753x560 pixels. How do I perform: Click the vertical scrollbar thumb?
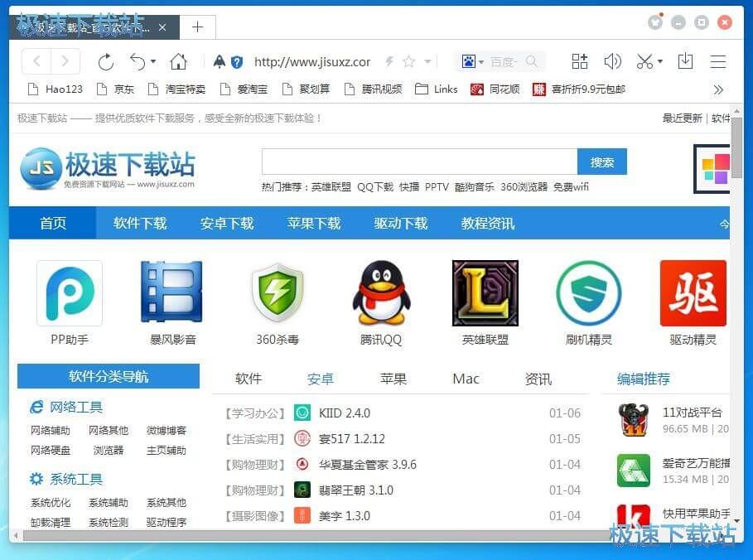point(736,147)
